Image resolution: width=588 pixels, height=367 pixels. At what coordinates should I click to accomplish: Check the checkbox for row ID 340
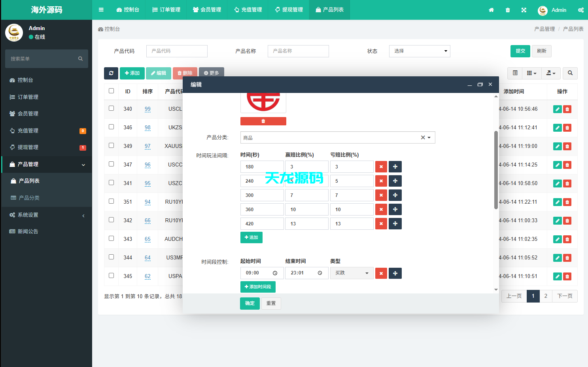coord(111,108)
